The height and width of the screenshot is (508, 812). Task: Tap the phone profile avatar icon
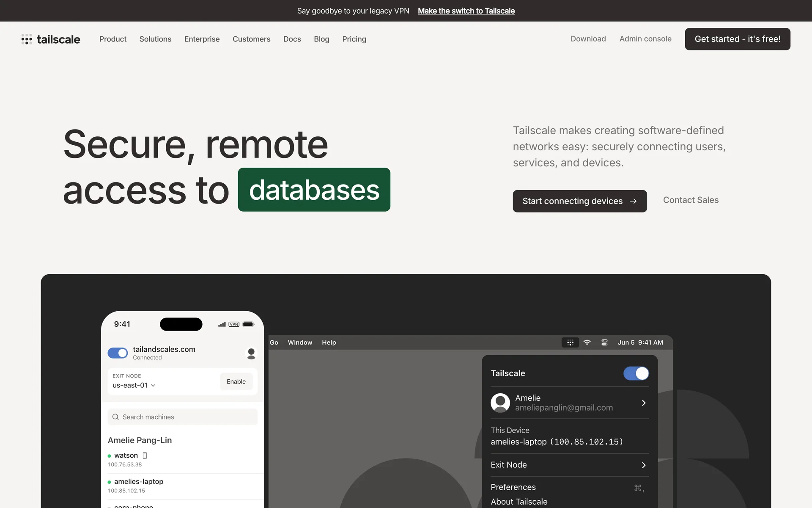coord(251,353)
